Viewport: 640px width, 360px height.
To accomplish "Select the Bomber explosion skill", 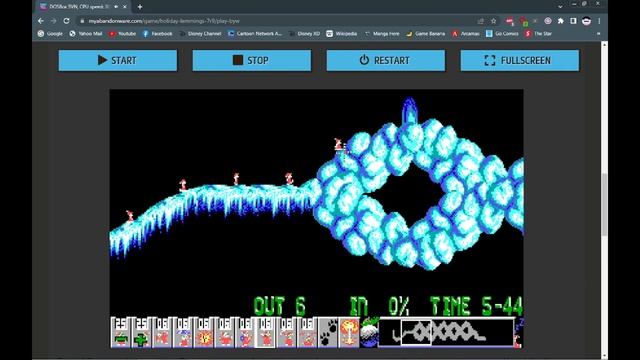I will click(x=204, y=332).
